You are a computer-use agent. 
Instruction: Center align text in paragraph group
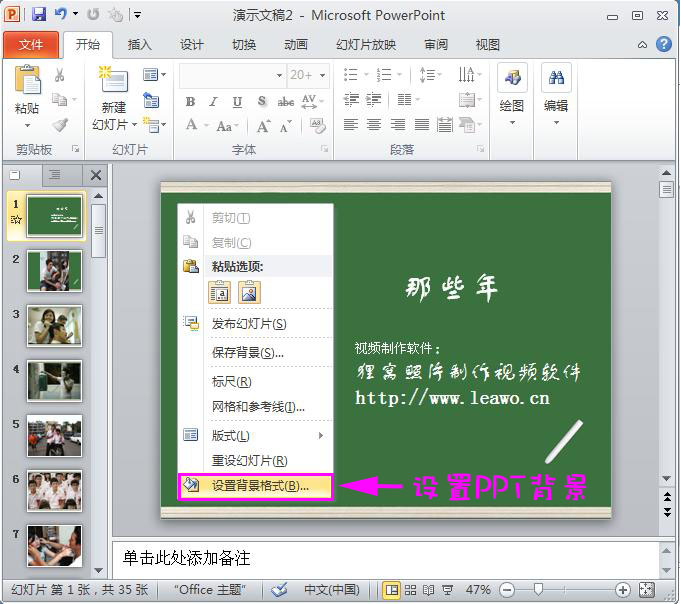pyautogui.click(x=374, y=125)
